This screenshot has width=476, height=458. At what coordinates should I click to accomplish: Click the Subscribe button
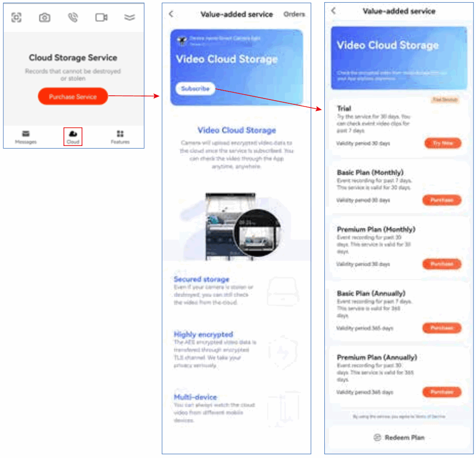pos(195,89)
